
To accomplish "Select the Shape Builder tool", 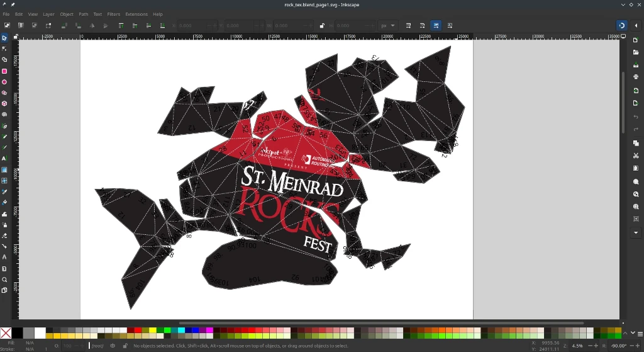I will coord(4,60).
